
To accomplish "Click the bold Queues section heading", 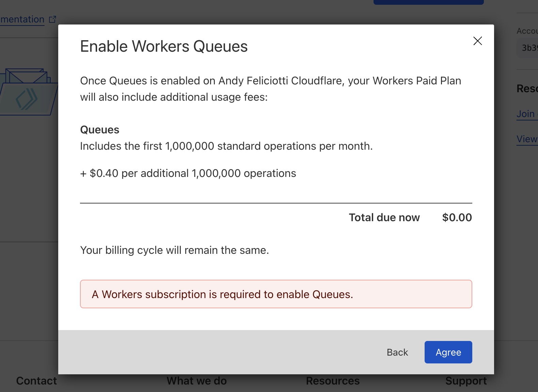I will point(100,130).
